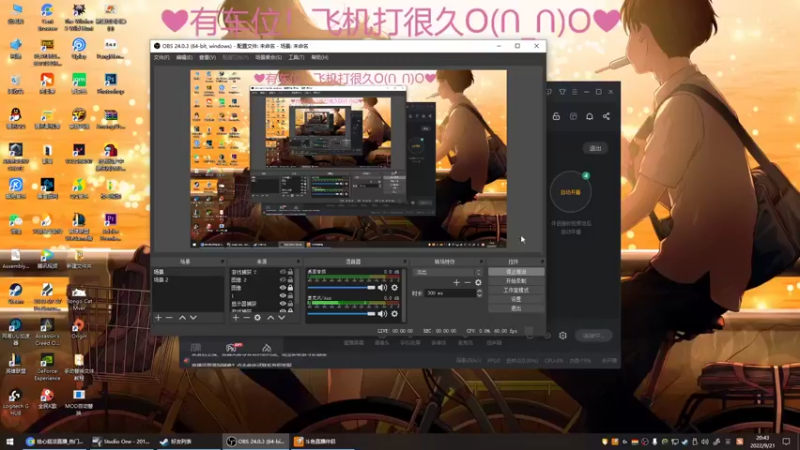
Task: Open the 帮助(H) menu
Action: (319, 58)
